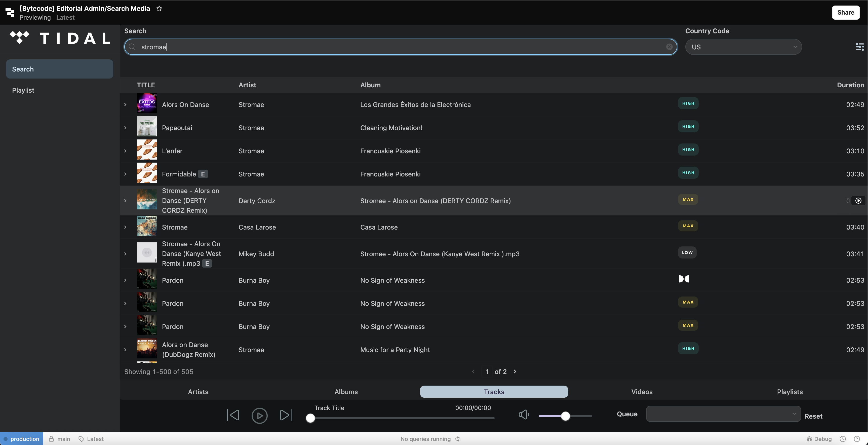The image size is (868, 445).
Task: Open the Country Code dropdown
Action: tap(743, 47)
